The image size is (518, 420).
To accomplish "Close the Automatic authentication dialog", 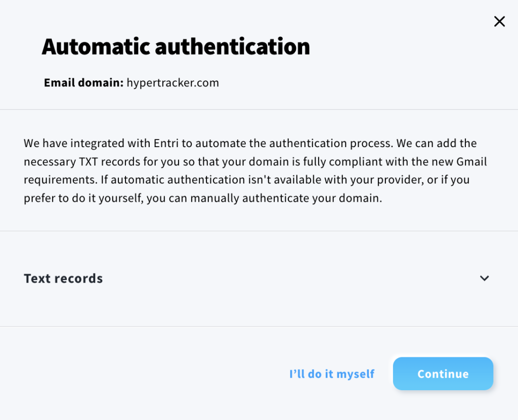I will (499, 21).
